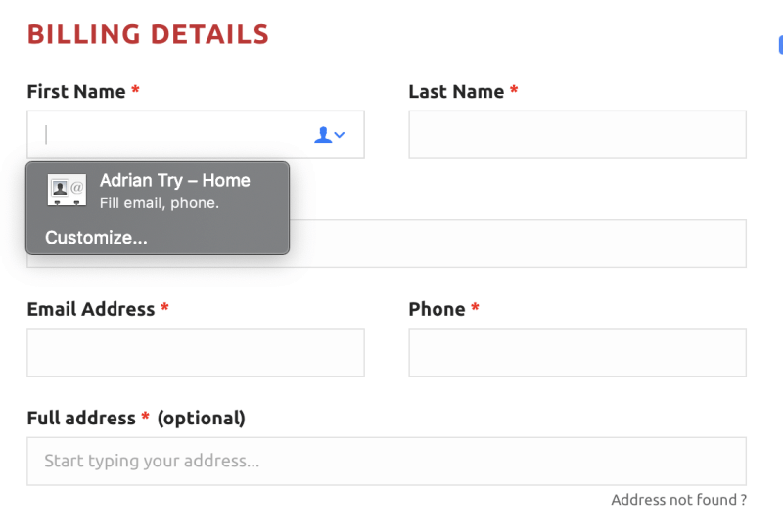The height and width of the screenshot is (532, 783).
Task: Click the field partly hidden behind autofill popup
Action: (x=518, y=244)
